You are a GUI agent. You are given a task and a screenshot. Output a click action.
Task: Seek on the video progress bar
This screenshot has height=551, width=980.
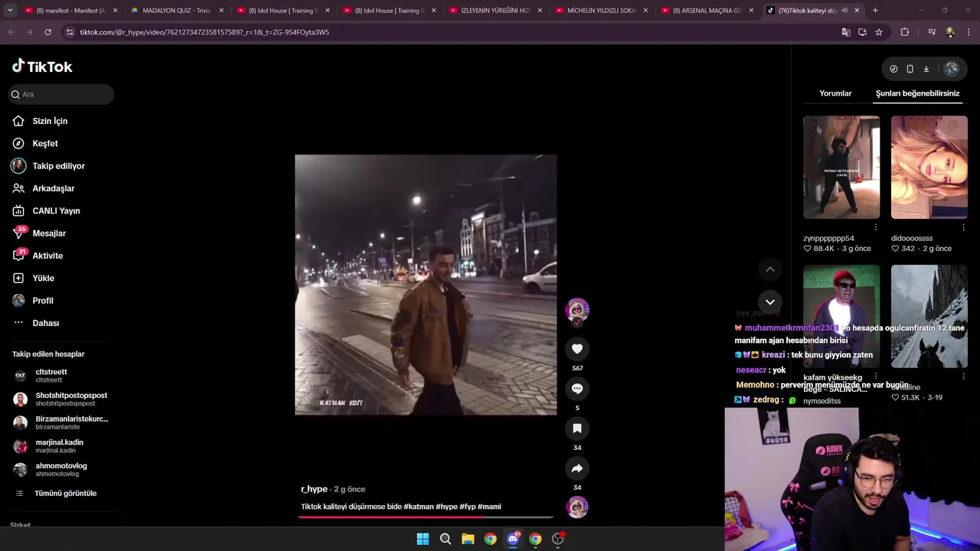point(426,517)
